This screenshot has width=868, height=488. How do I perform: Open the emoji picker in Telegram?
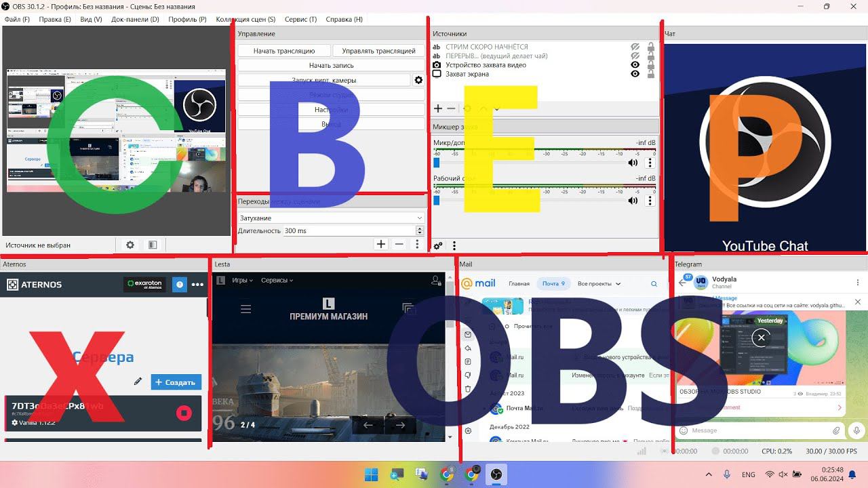(x=684, y=430)
